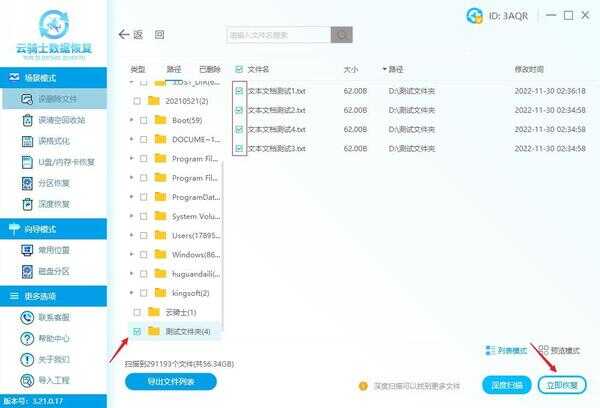Click the user account avatar icon

474,14
